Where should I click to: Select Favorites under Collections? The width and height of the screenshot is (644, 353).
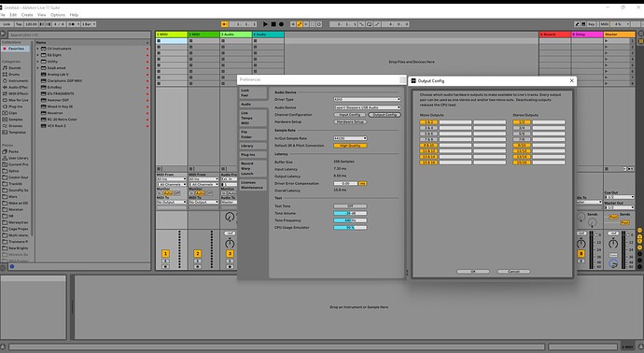click(15, 49)
